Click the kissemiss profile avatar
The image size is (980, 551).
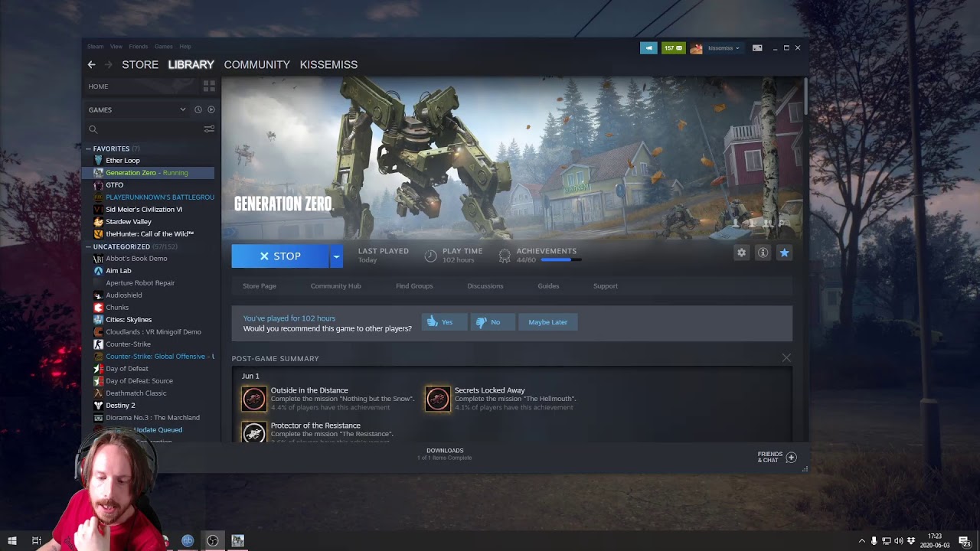(x=696, y=48)
